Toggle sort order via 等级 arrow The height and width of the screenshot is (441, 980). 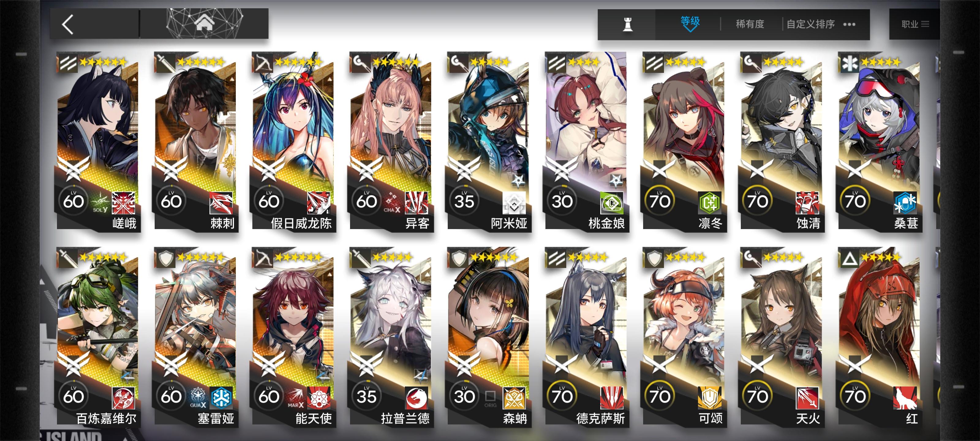(690, 24)
